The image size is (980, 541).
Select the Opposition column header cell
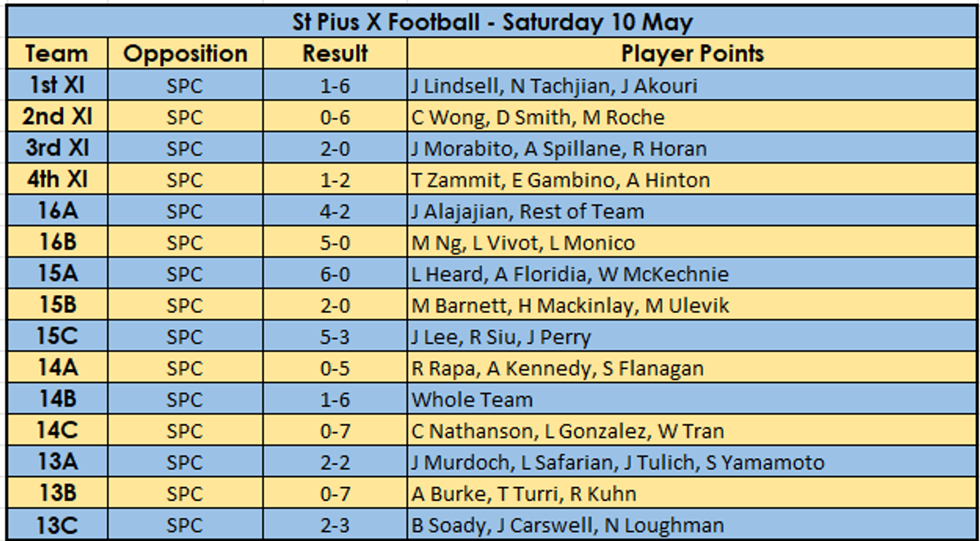pyautogui.click(x=185, y=54)
